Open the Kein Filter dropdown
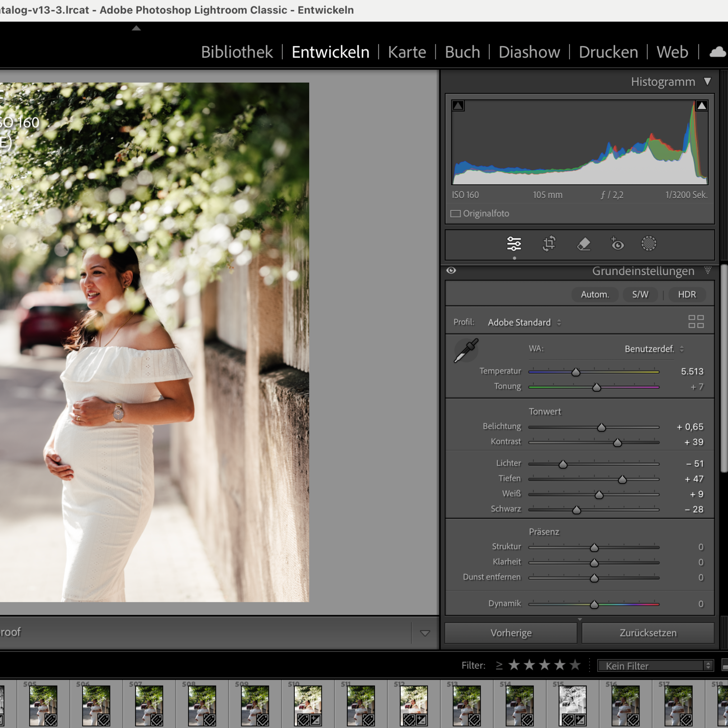728x728 pixels. 656,666
